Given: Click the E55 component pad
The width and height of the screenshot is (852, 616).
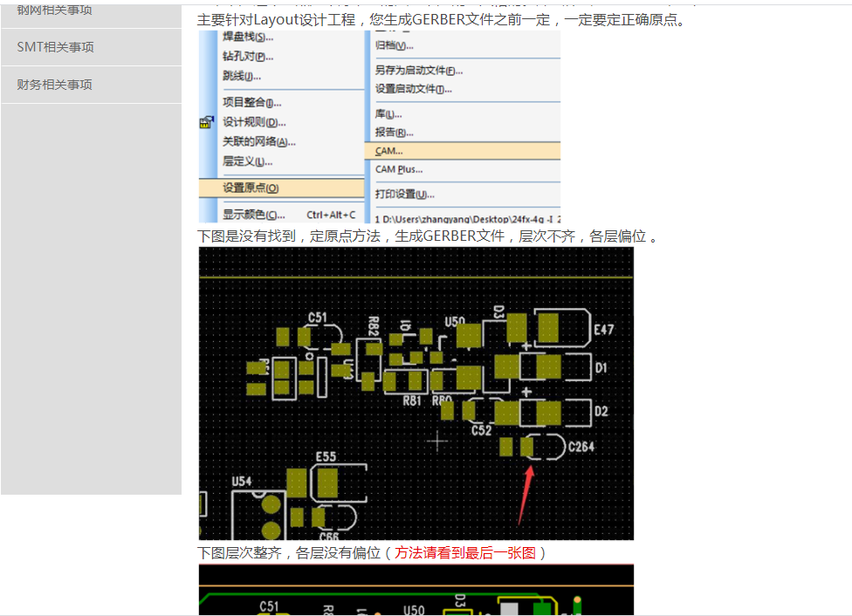Looking at the screenshot, I should tap(327, 483).
